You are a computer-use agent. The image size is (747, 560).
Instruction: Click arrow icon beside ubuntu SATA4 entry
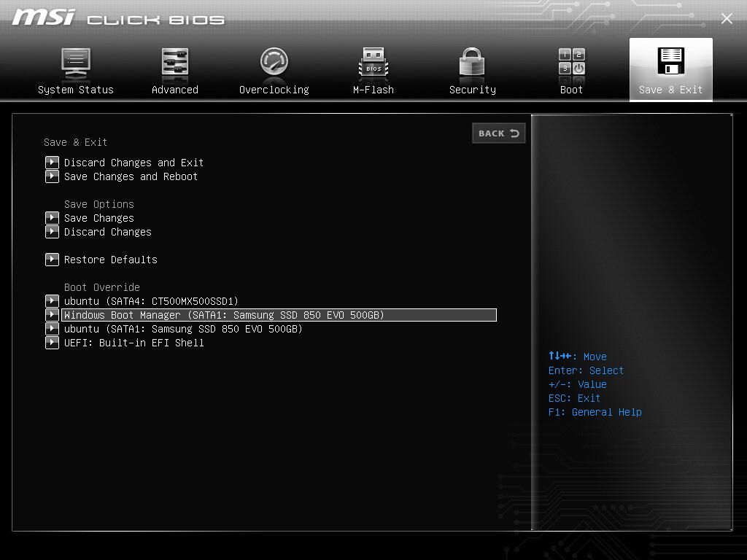click(52, 301)
